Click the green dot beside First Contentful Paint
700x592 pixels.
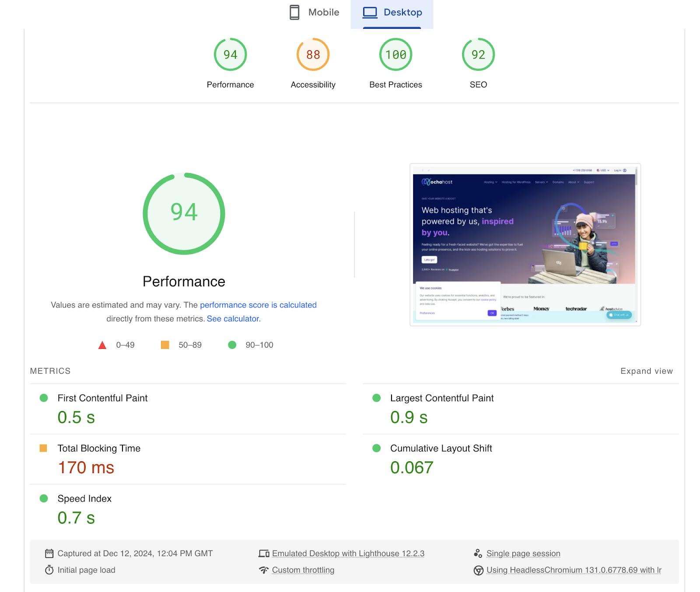44,398
